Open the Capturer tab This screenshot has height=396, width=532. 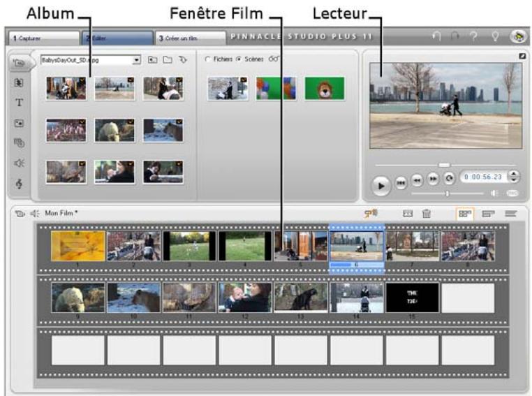(x=44, y=38)
